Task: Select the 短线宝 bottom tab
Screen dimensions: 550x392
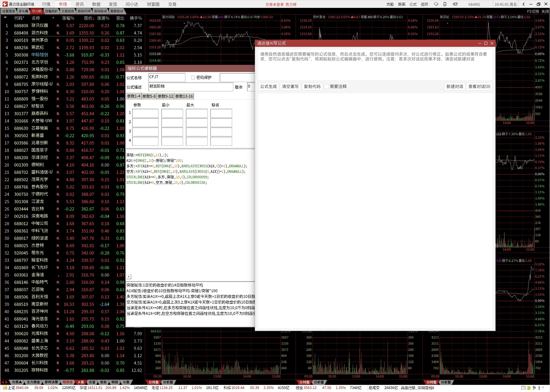Action: (67, 382)
